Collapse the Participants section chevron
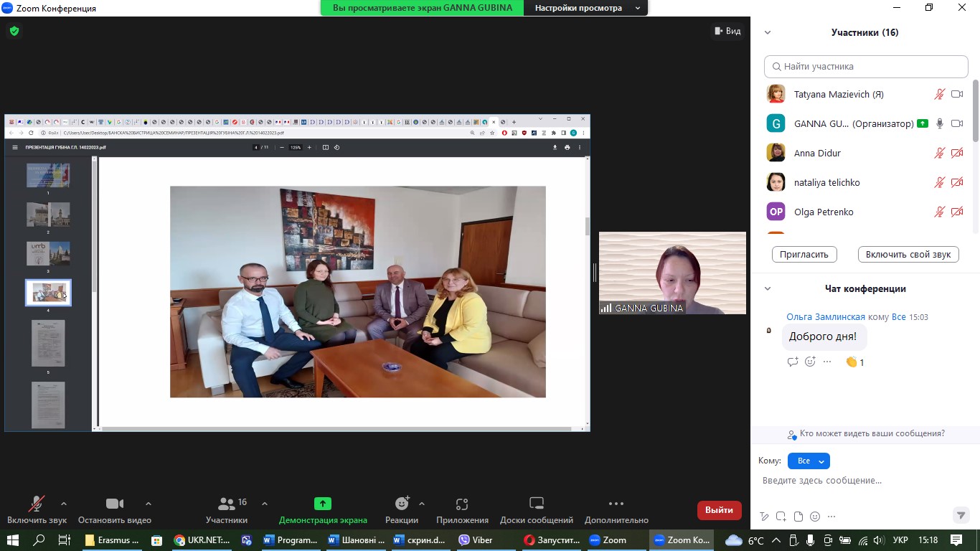This screenshot has height=551, width=980. (x=768, y=32)
